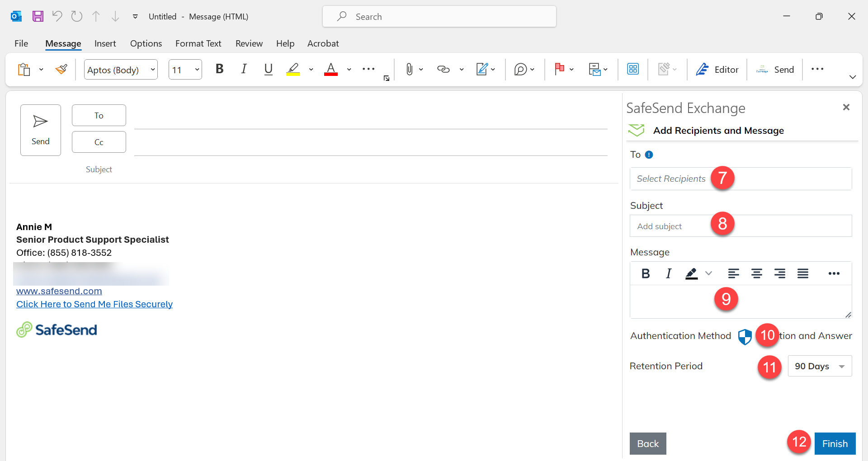This screenshot has height=461, width=868.
Task: Switch to the Insert ribbon tab
Action: pyautogui.click(x=105, y=43)
